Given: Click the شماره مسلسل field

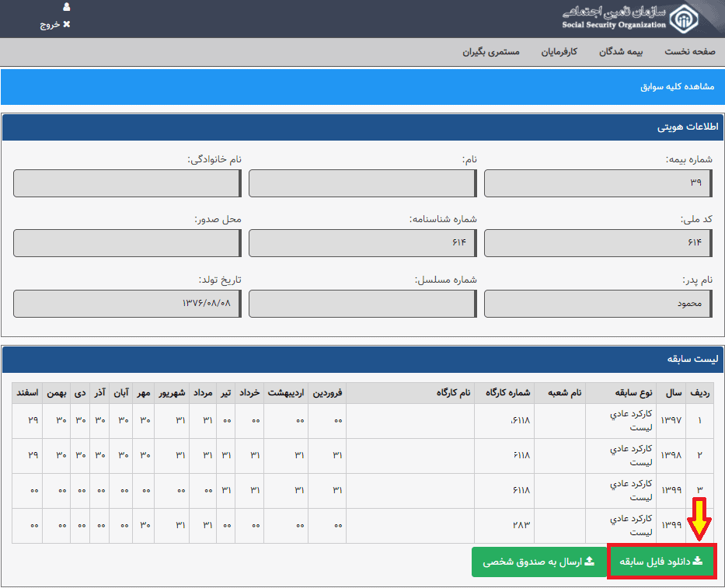Looking at the screenshot, I should click(362, 304).
